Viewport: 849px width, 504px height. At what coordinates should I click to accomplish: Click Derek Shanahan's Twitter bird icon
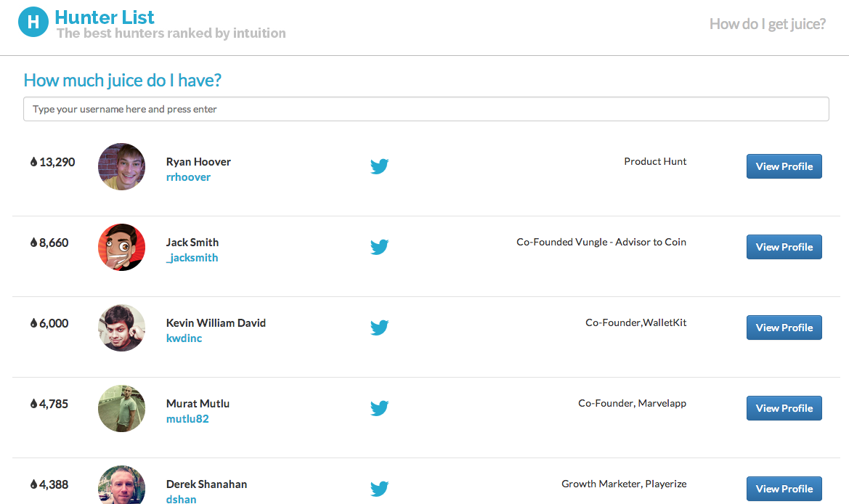click(x=379, y=489)
